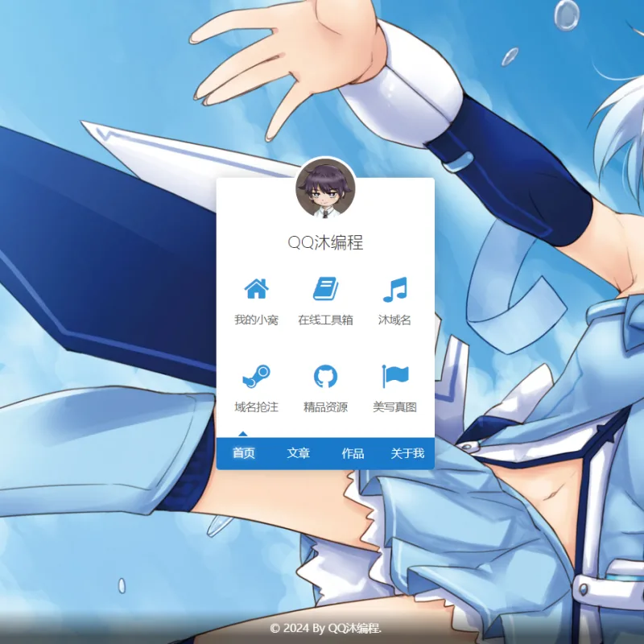Click the 美写真图 text link
644x644 pixels.
pos(394,407)
